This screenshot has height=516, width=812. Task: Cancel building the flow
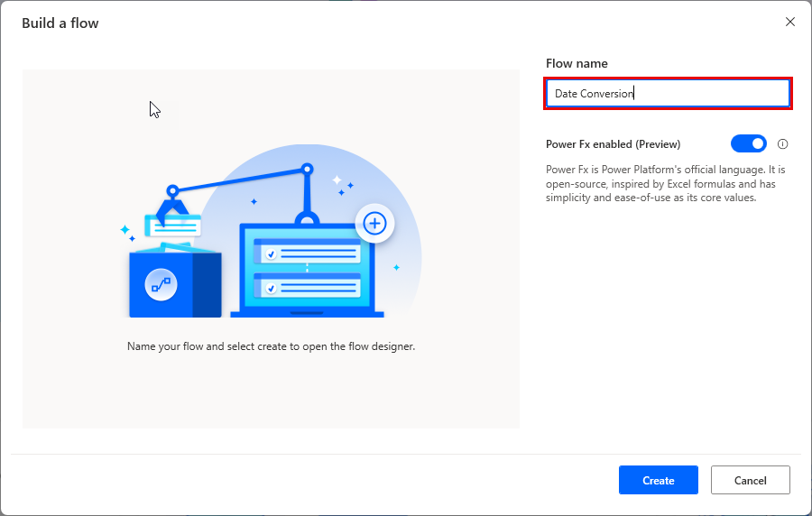pyautogui.click(x=750, y=480)
